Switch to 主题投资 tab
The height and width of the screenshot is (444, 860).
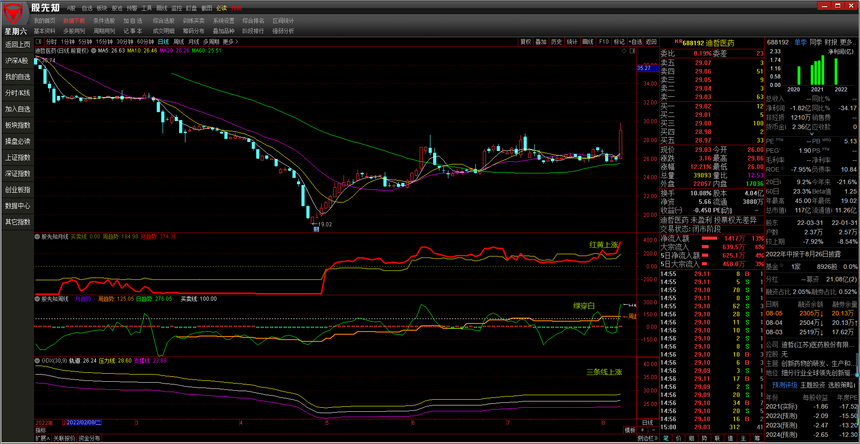[x=812, y=385]
